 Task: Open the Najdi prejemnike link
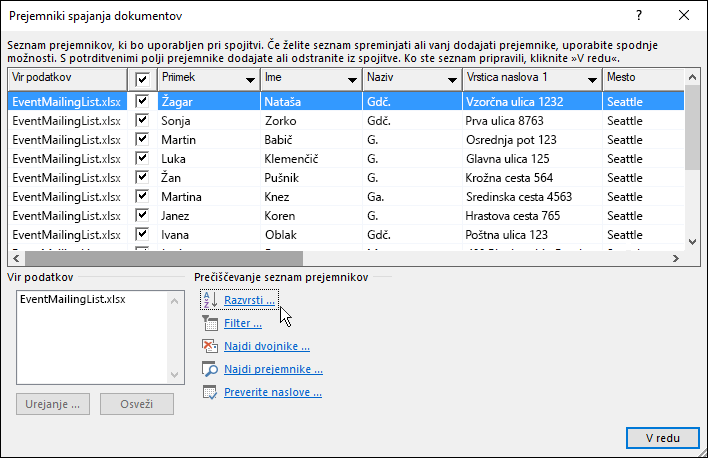(x=273, y=369)
